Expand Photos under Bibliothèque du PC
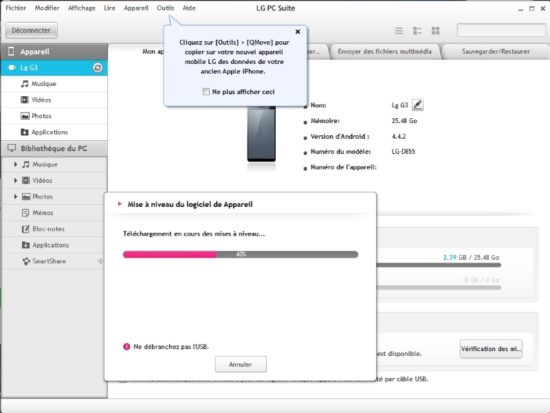 click(x=15, y=196)
